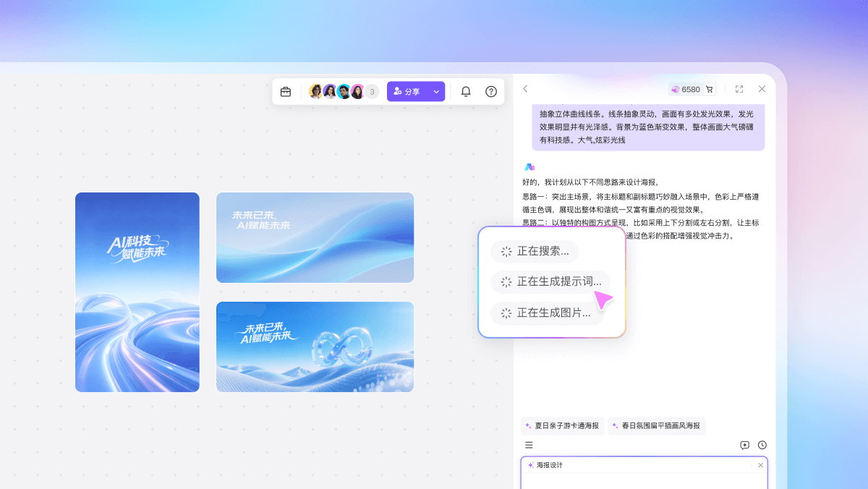The image size is (868, 489).
Task: Start a new chat via the comment icon
Action: [x=744, y=444]
